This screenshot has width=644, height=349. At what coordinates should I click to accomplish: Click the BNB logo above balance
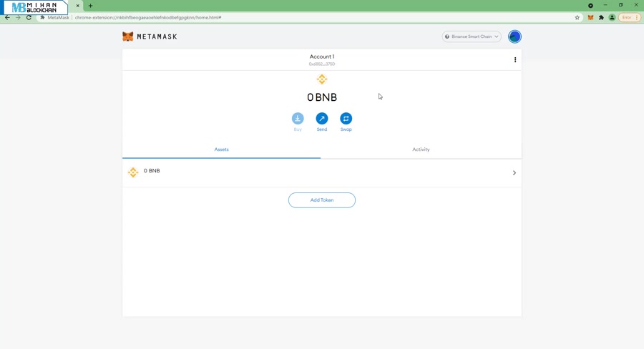322,79
